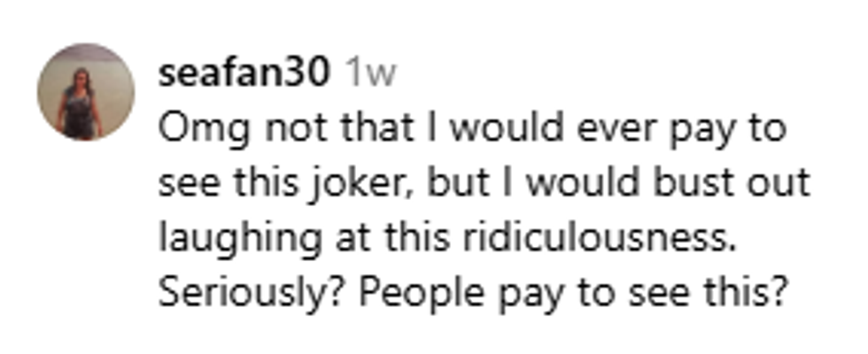Click the comment line starting "laughing at"

click(449, 239)
